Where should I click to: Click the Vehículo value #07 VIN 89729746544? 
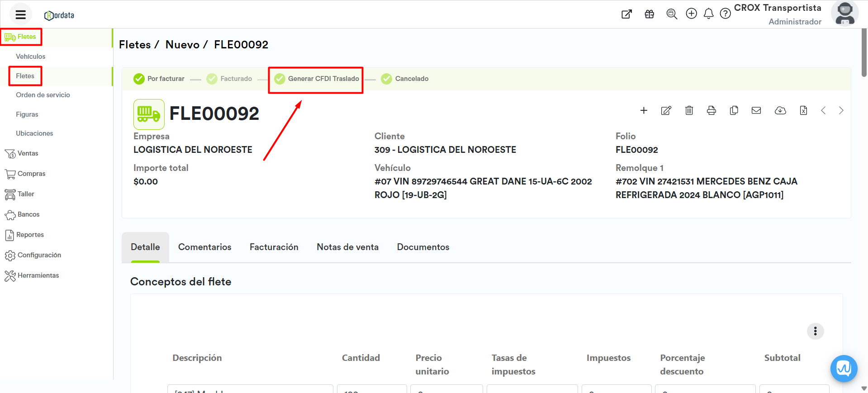483,188
